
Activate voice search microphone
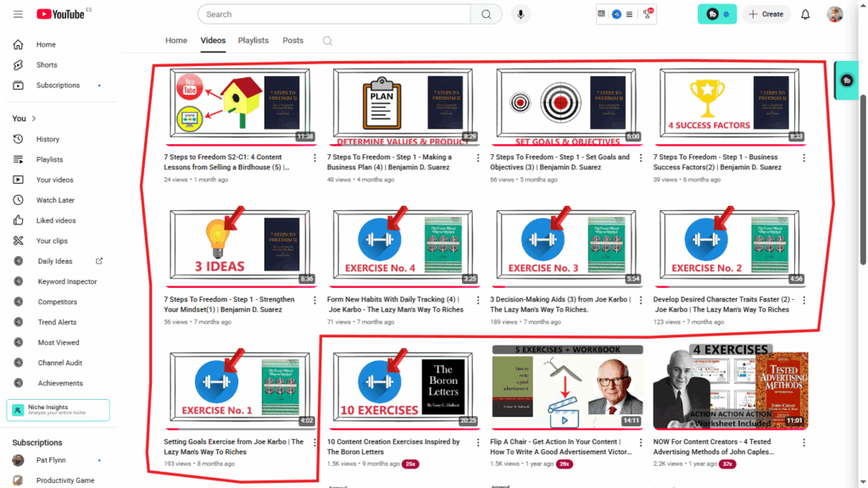pos(520,14)
